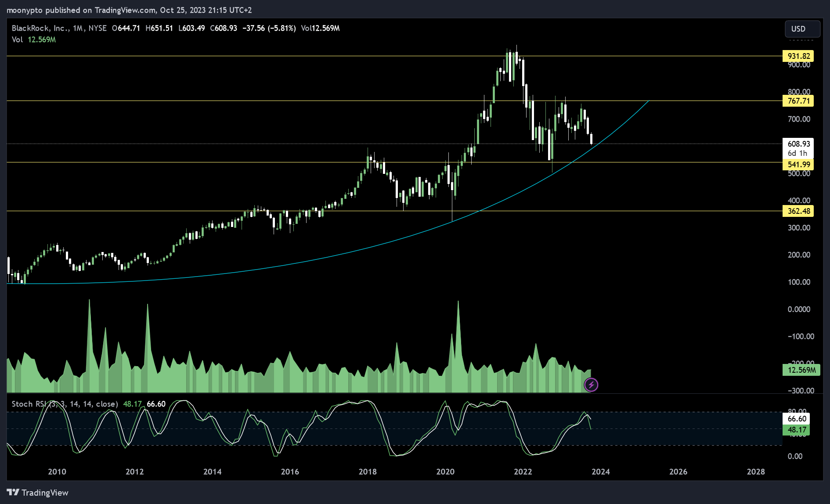Click the -37.56 (-5.81%) change value

pyautogui.click(x=269, y=28)
